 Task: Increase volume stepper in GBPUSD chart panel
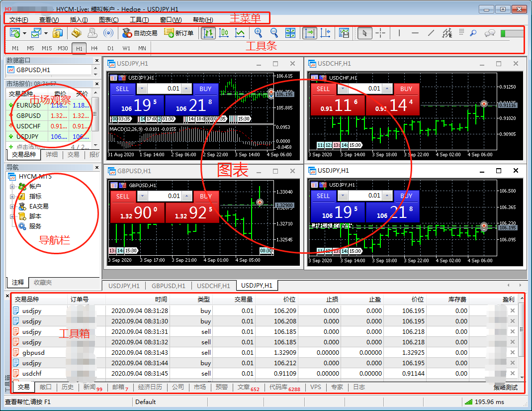[x=186, y=196]
